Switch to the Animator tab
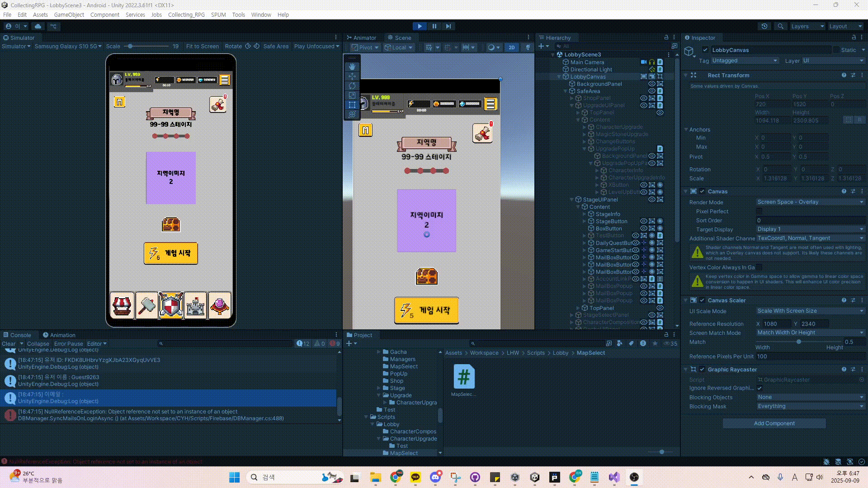The width and height of the screenshot is (868, 488). pyautogui.click(x=362, y=38)
